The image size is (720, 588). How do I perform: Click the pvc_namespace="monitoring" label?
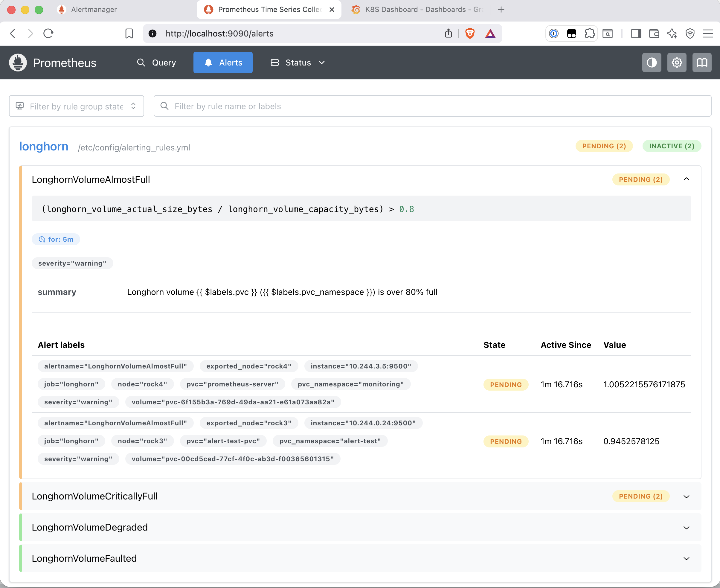[350, 384]
